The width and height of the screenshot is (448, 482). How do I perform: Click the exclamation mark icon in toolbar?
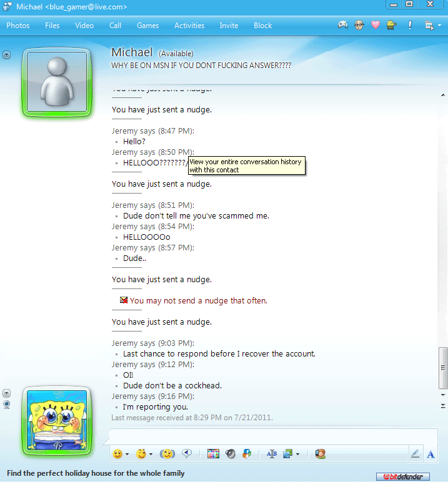[x=410, y=25]
